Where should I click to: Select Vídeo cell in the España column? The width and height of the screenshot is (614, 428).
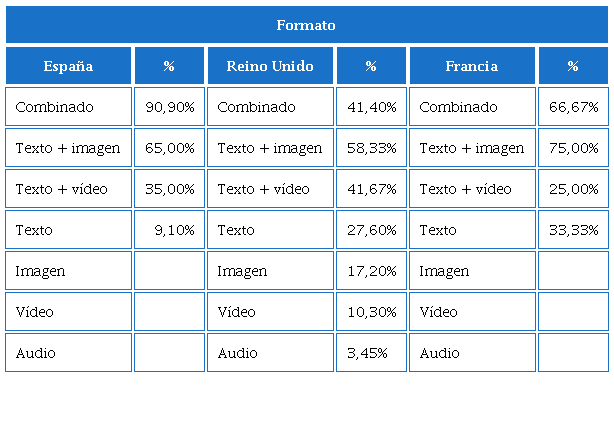tap(68, 312)
